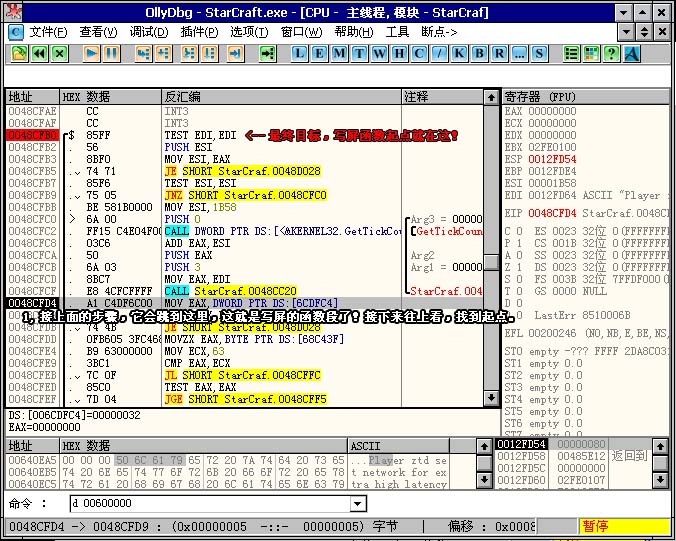Viewport: 676px width, 541px height.
Task: Click the Run program play icon
Action: 91,54
